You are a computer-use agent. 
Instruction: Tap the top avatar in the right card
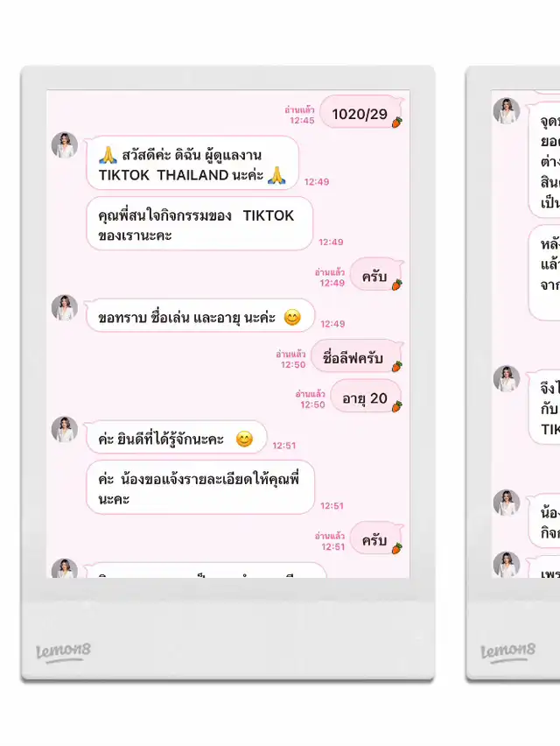(x=507, y=111)
